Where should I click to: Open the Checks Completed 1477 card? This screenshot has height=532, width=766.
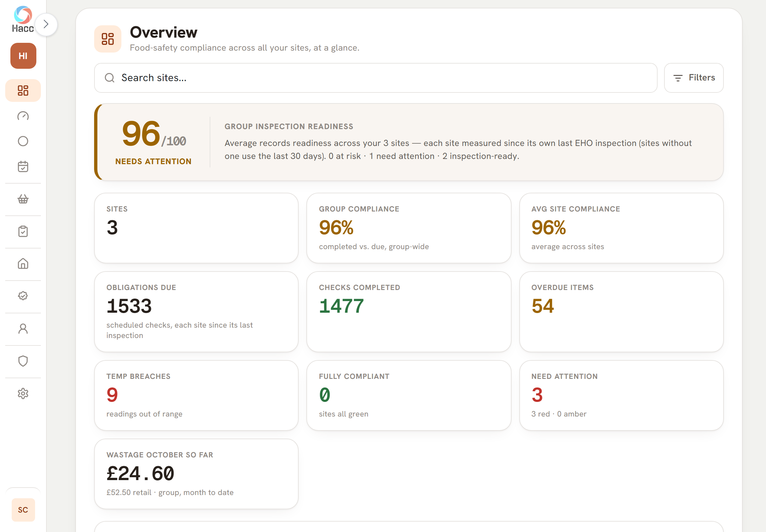(409, 312)
